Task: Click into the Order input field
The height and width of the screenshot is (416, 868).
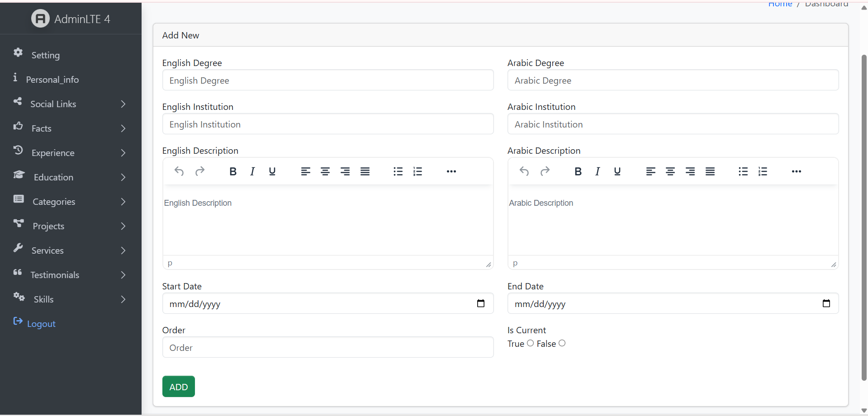Action: coord(328,347)
